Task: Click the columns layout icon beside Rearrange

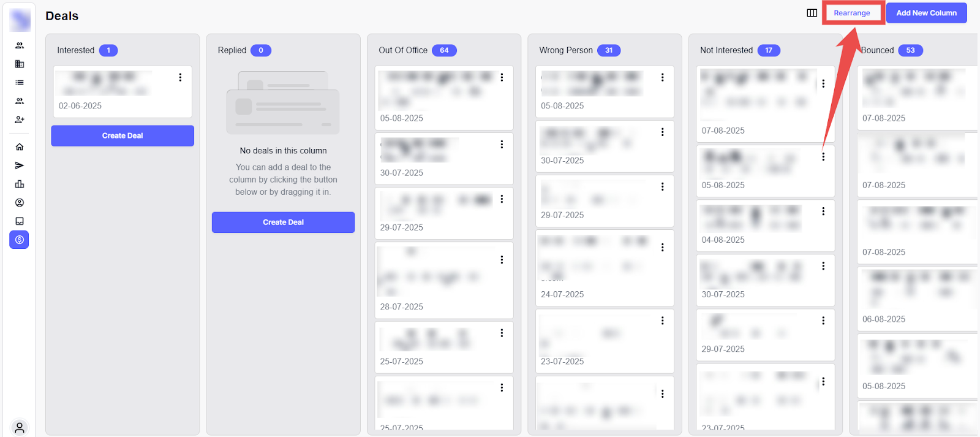Action: pos(812,13)
